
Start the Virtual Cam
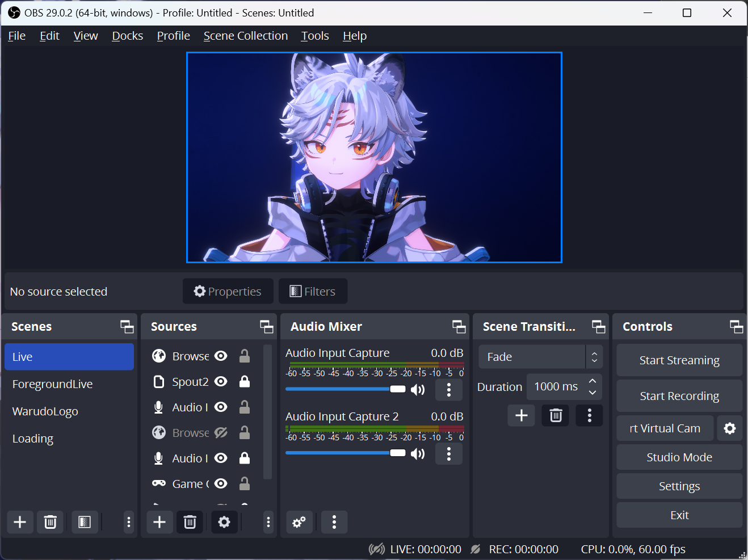click(665, 428)
